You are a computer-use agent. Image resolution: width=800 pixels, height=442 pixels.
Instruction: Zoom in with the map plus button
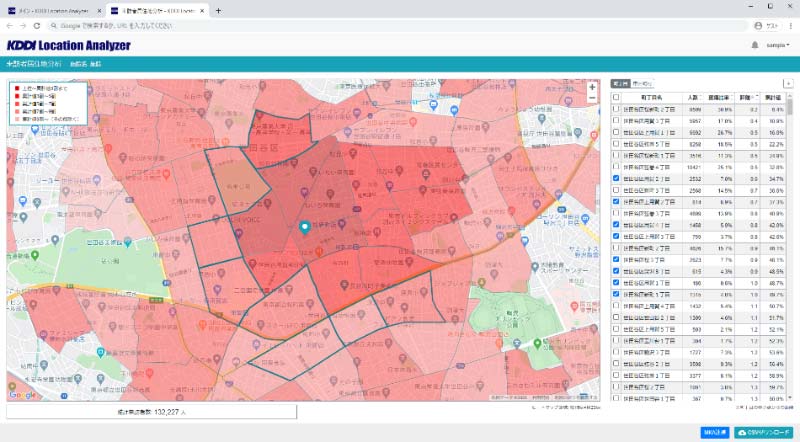point(593,88)
